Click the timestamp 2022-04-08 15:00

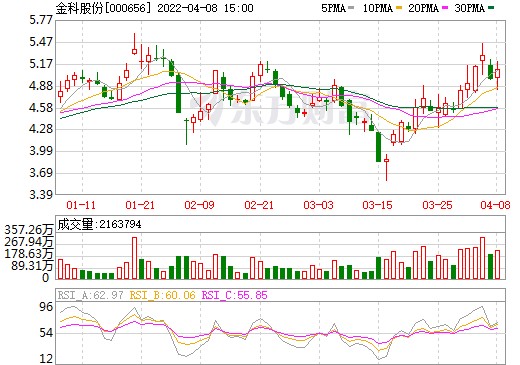coord(205,8)
